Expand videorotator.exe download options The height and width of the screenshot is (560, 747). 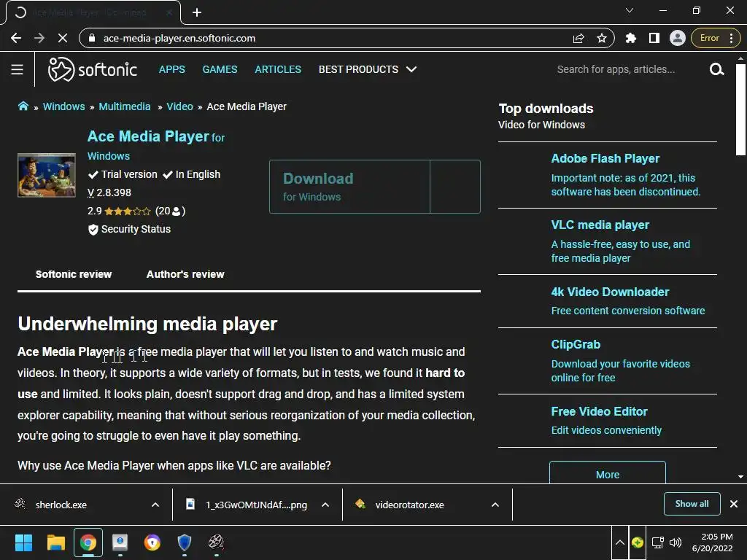click(495, 505)
